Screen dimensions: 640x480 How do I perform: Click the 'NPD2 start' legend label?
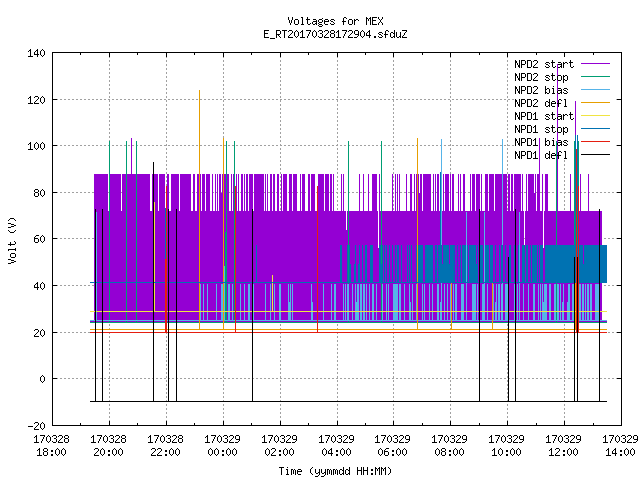click(544, 64)
